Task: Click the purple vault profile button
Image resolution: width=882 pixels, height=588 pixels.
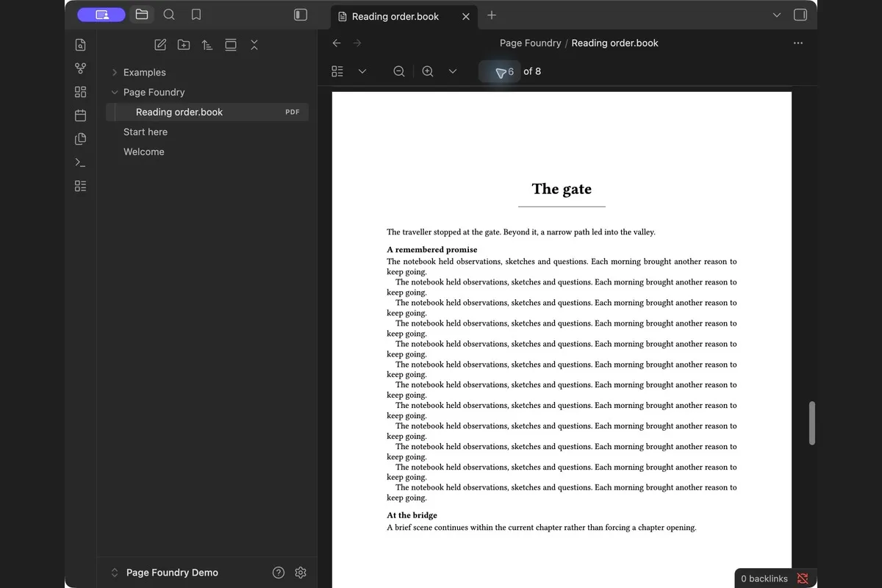Action: pos(101,15)
